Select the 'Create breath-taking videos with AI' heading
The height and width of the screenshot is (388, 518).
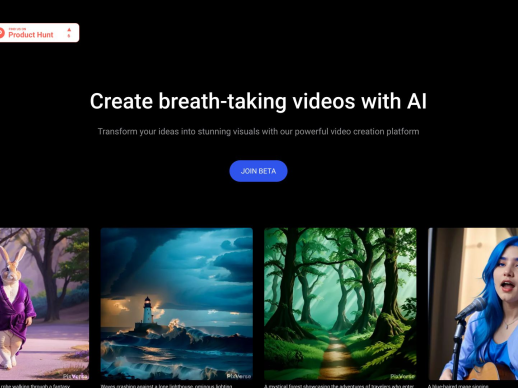[258, 101]
